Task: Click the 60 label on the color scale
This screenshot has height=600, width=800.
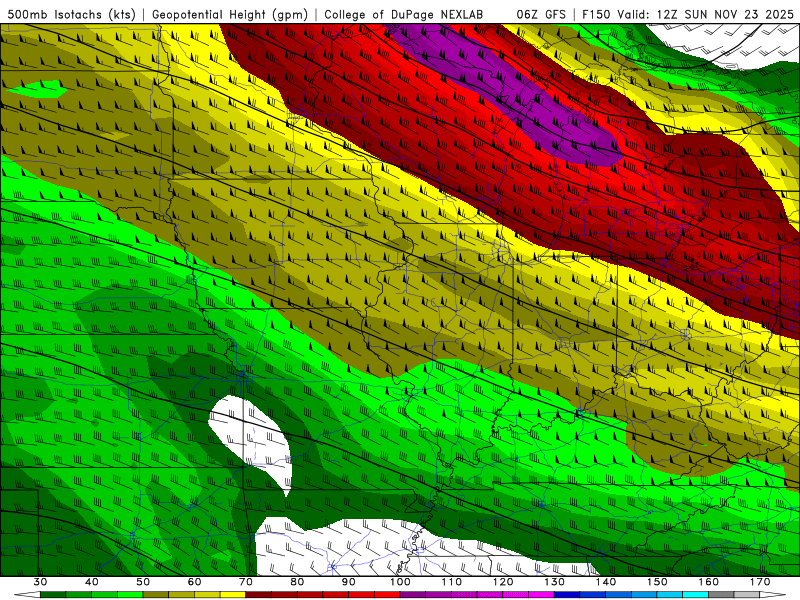Action: click(194, 582)
